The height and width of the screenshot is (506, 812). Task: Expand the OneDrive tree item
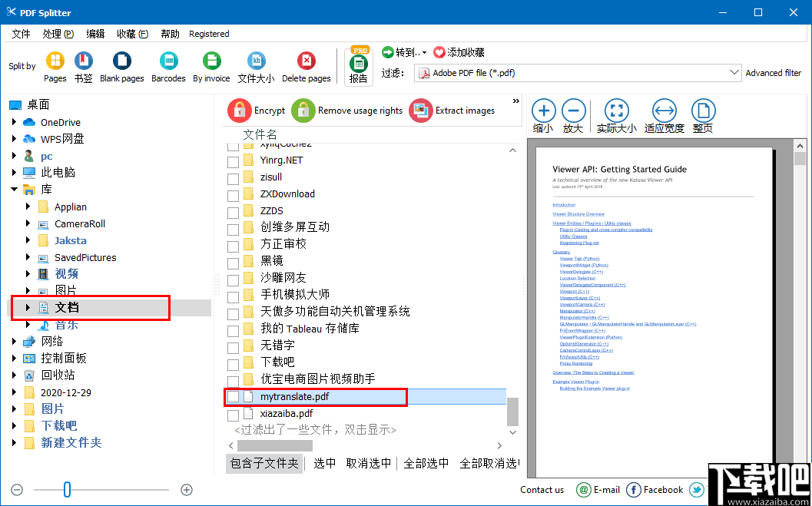[15, 122]
